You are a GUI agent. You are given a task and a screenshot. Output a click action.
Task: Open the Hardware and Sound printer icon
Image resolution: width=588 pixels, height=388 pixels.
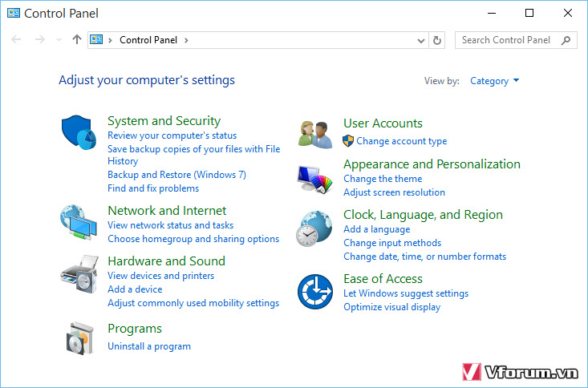click(79, 274)
